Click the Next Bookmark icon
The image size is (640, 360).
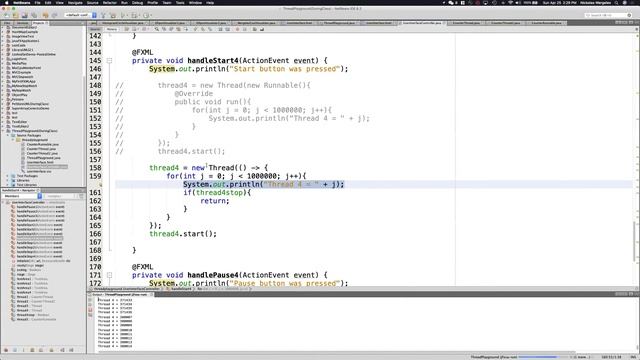pos(203,29)
